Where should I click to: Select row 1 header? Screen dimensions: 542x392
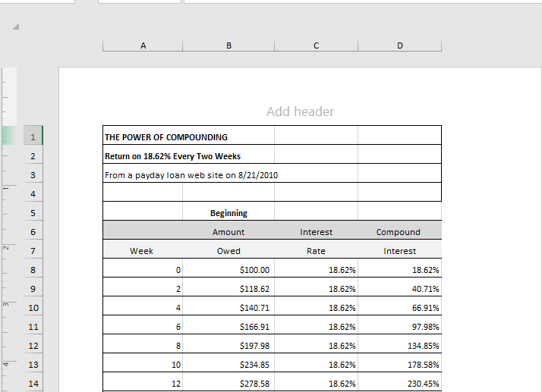[x=33, y=136]
